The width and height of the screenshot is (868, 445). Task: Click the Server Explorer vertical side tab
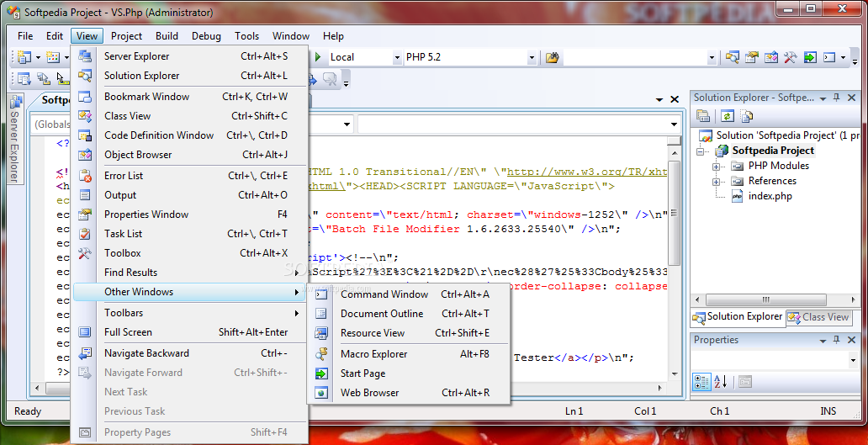[x=15, y=139]
